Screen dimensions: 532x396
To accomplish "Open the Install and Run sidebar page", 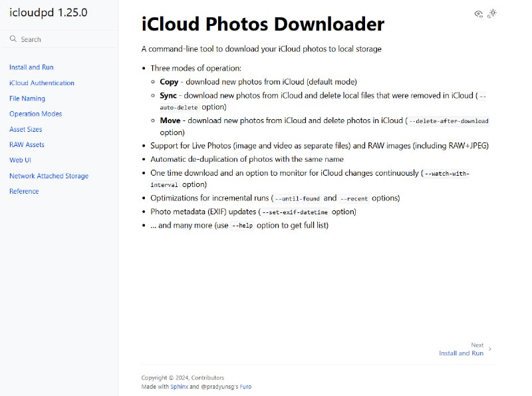I will pyautogui.click(x=31, y=67).
